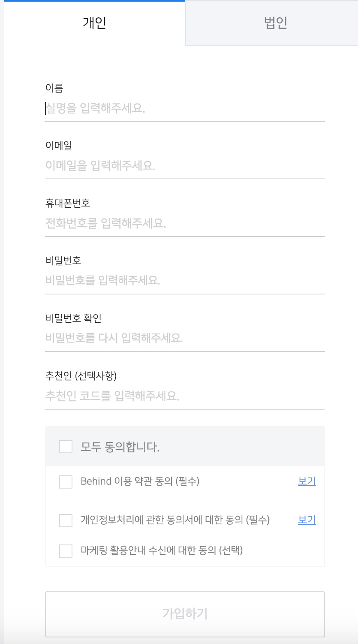Screen dimensions: 358x644
Task: Click the 비밀번호 확인 label text
Action: point(73,318)
